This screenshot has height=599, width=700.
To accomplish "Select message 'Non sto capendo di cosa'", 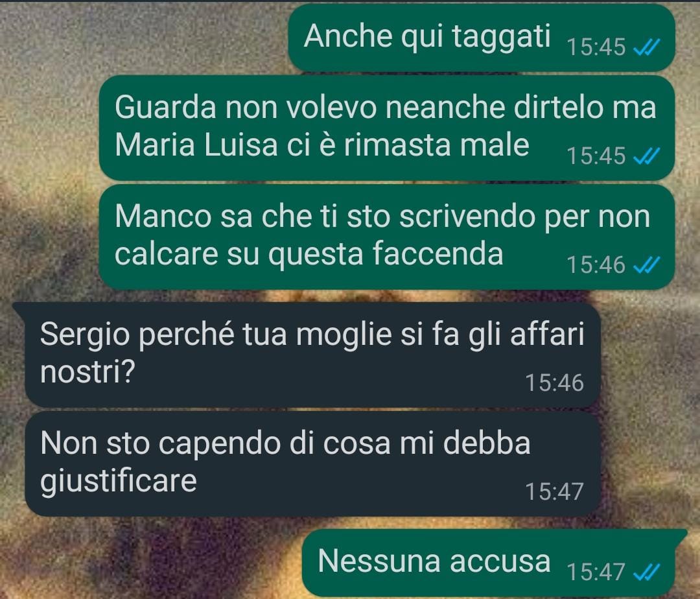I will (312, 464).
